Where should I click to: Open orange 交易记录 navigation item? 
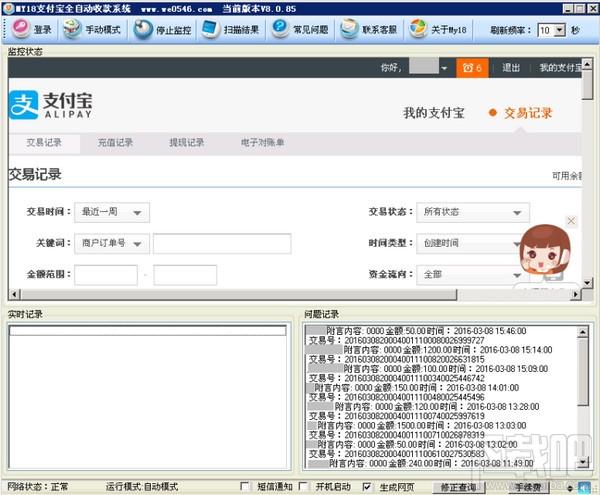pyautogui.click(x=528, y=113)
